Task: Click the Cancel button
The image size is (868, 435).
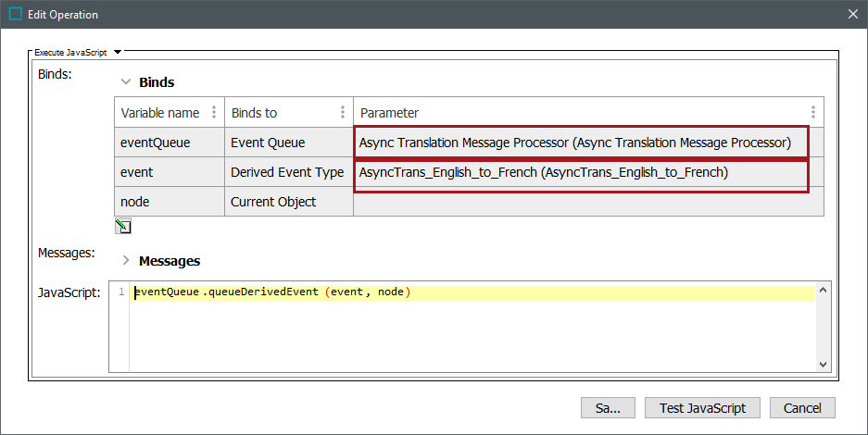Action: (802, 407)
